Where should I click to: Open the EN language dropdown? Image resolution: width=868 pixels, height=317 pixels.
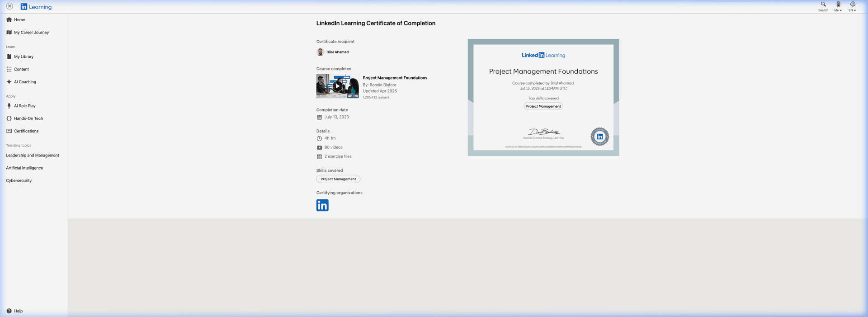pos(853,6)
